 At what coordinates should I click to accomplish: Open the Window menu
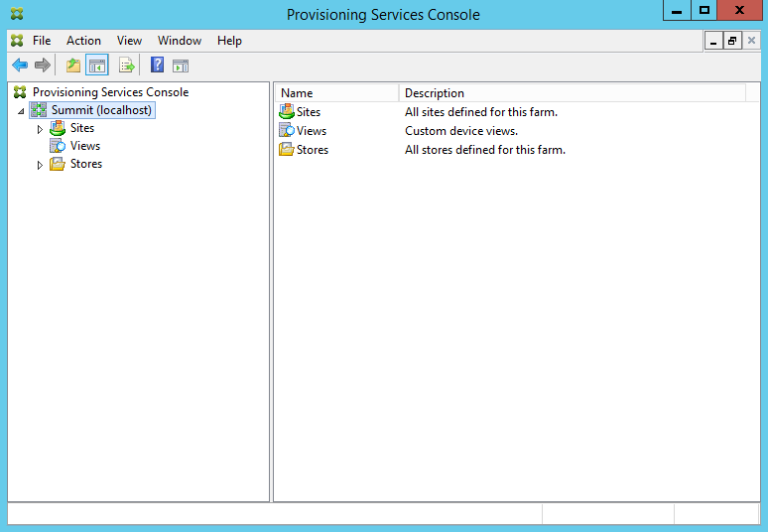click(x=179, y=41)
